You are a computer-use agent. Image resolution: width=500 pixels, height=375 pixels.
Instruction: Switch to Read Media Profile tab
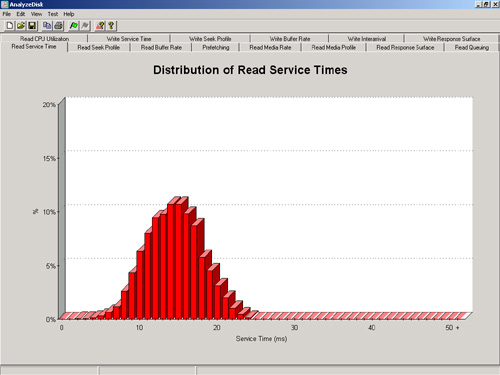pyautogui.click(x=334, y=47)
